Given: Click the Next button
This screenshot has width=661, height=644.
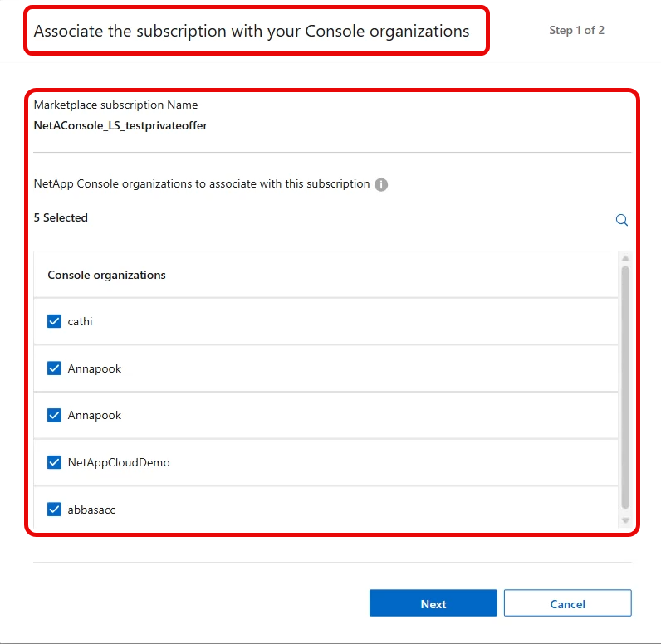Looking at the screenshot, I should pyautogui.click(x=433, y=603).
